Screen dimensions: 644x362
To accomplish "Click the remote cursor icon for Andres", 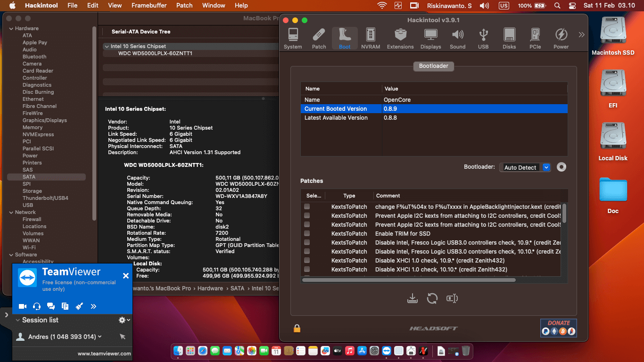I will (123, 337).
